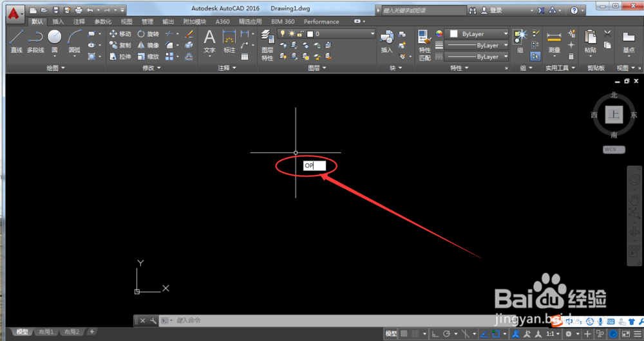This screenshot has height=341, width=644.
Task: Select the Polyline (多段线) tool
Action: pyautogui.click(x=35, y=41)
